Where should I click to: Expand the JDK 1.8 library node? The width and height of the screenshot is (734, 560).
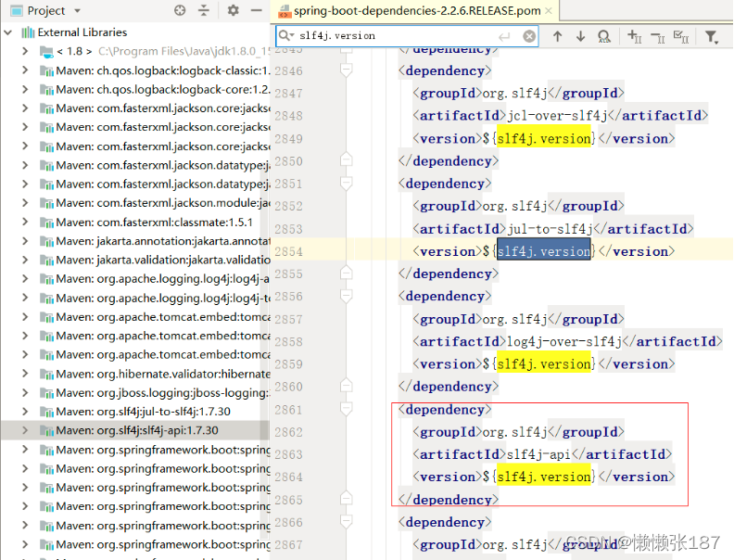(25, 51)
